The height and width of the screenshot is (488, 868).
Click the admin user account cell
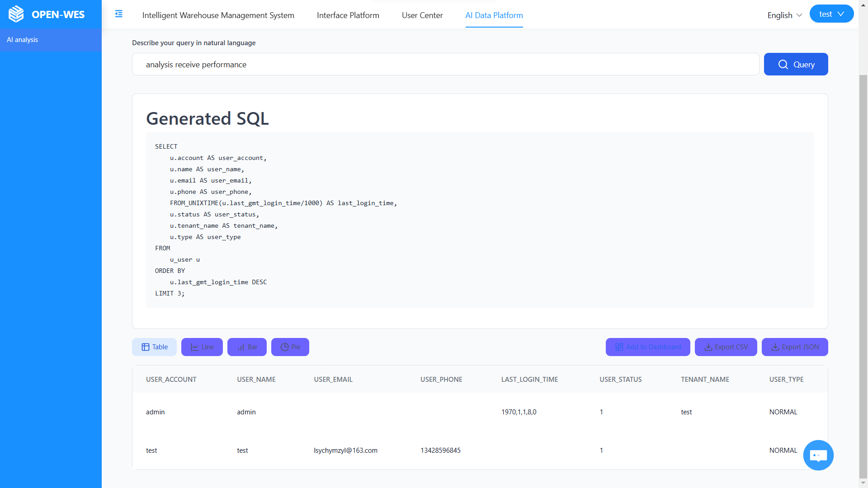tap(156, 412)
